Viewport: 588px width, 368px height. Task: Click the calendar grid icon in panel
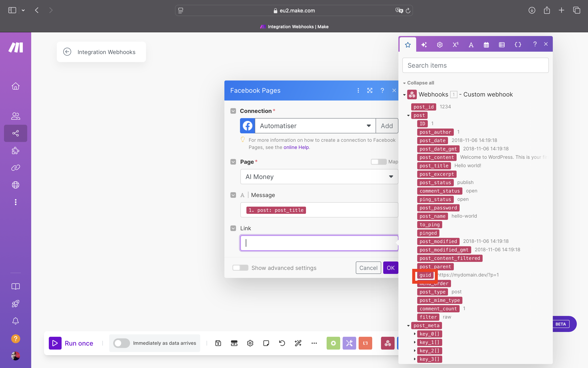(x=486, y=44)
